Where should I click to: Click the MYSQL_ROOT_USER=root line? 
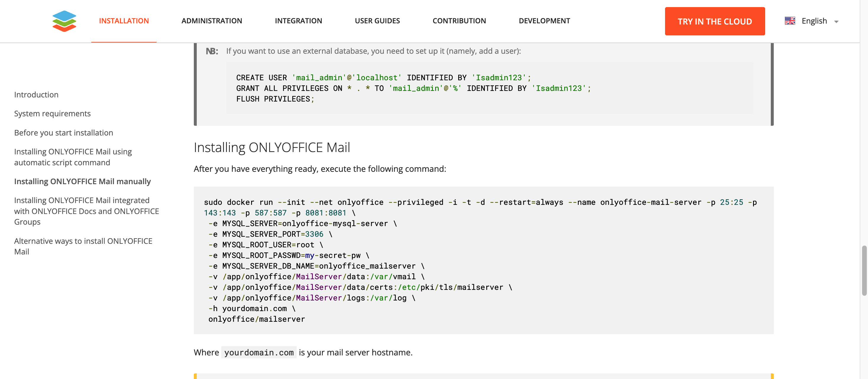click(x=266, y=245)
